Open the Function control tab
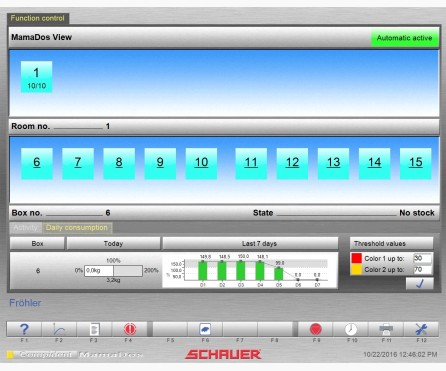The image size is (446, 371). coord(38,18)
